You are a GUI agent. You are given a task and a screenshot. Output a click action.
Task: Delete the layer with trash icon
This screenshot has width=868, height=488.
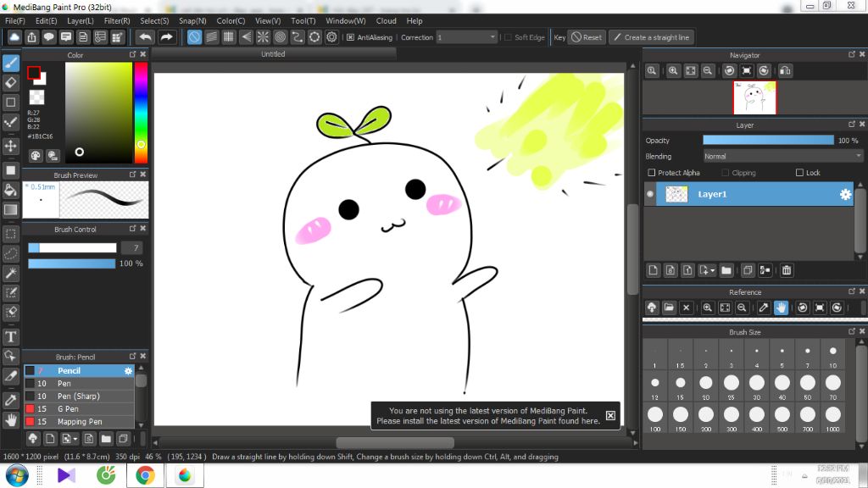tap(787, 270)
